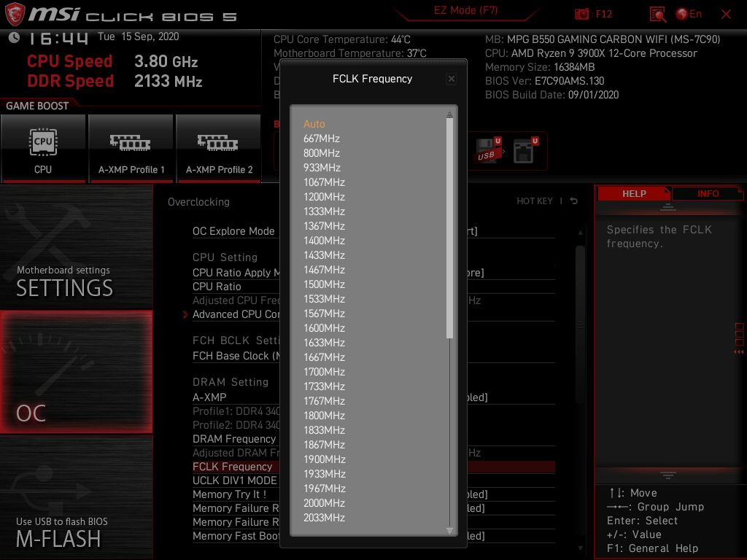Open the SETTINGS motherboard section
This screenshot has width=747, height=560.
(x=76, y=246)
